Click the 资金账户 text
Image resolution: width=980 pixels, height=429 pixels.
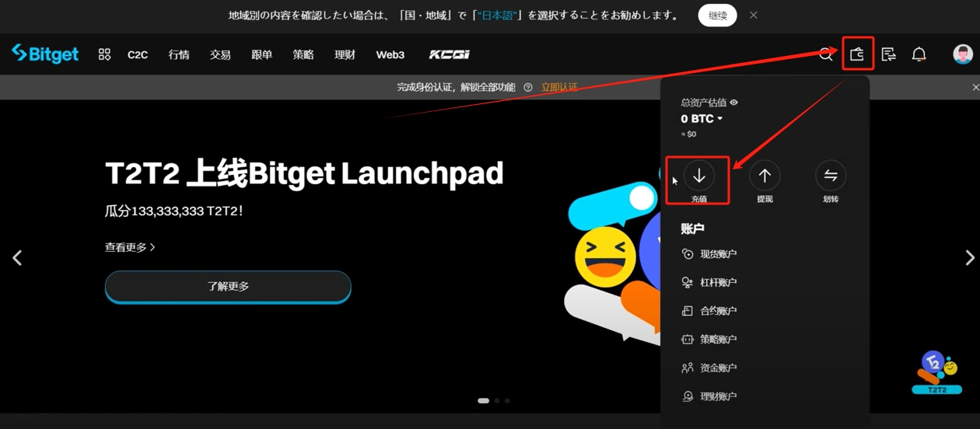click(x=718, y=368)
